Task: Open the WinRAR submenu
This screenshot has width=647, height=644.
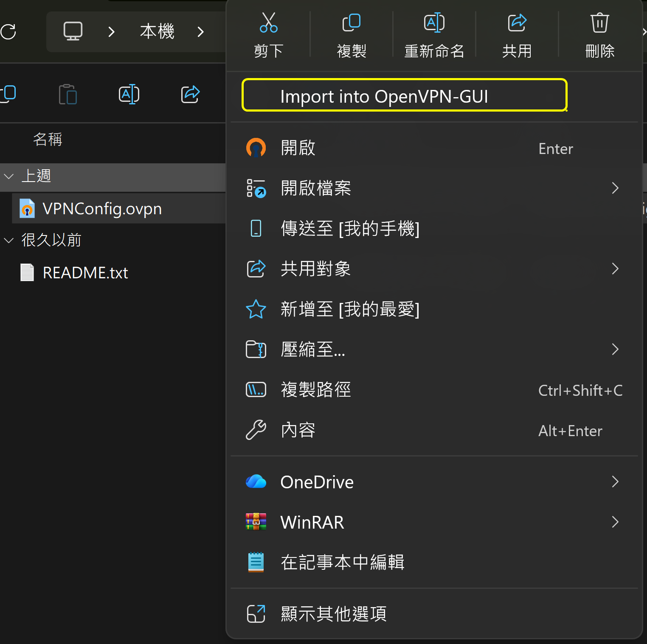Action: [434, 522]
